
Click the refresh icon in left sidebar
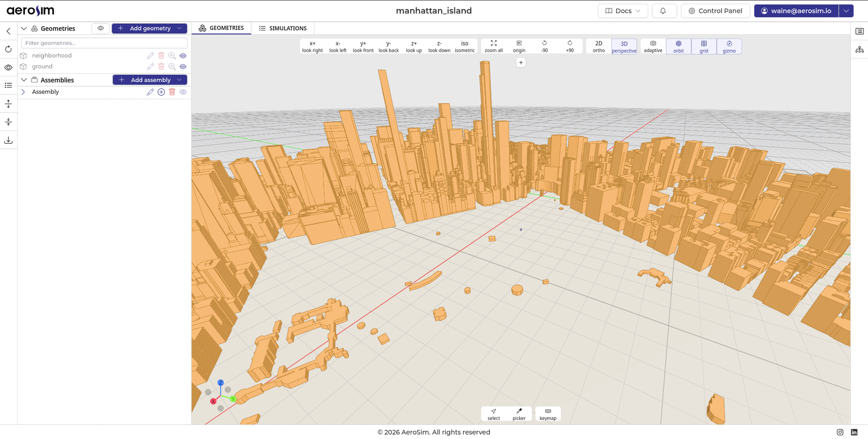[9, 49]
